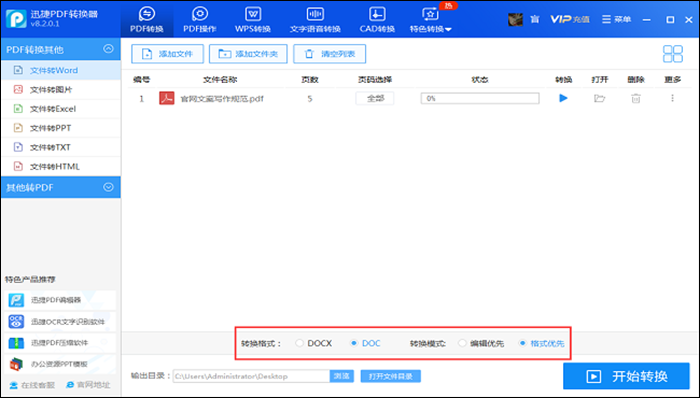Click the 添加文件夹 button
This screenshot has width=700, height=398.
pos(248,54)
